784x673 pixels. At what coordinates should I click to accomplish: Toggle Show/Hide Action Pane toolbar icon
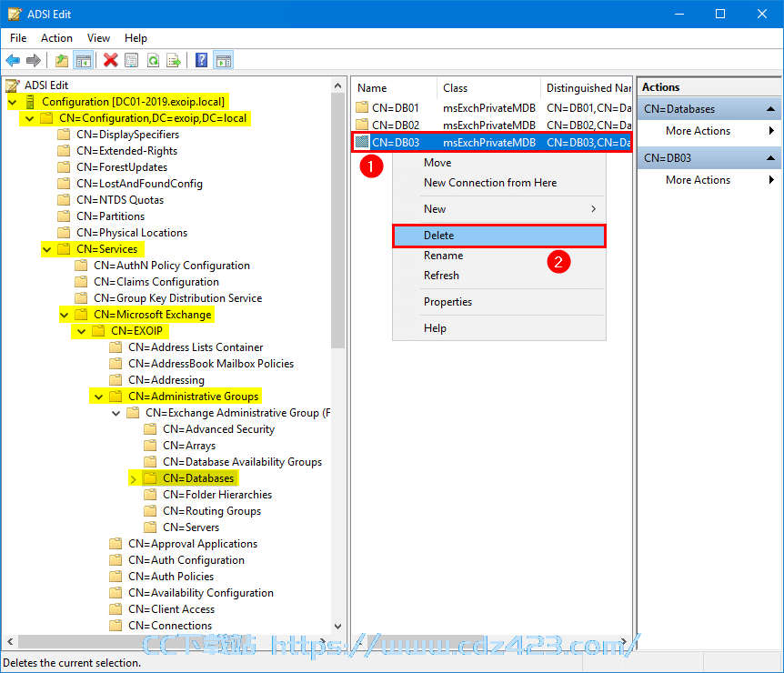224,61
